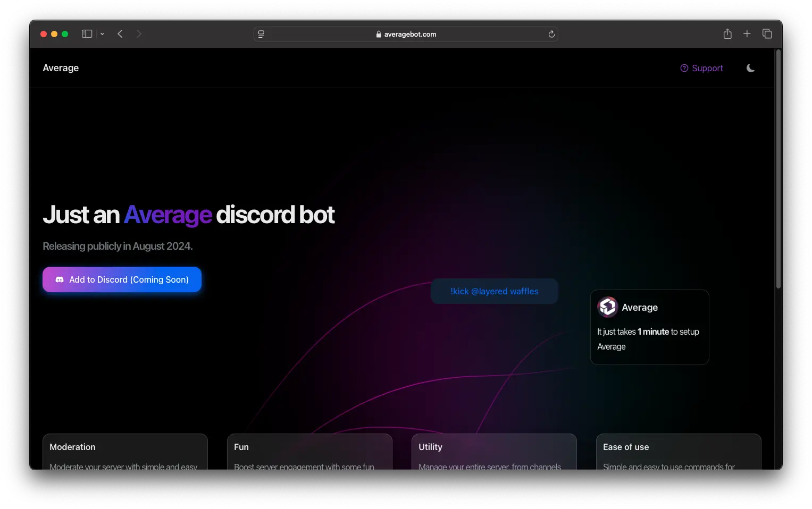Click the yellow minimize window button

[54, 34]
